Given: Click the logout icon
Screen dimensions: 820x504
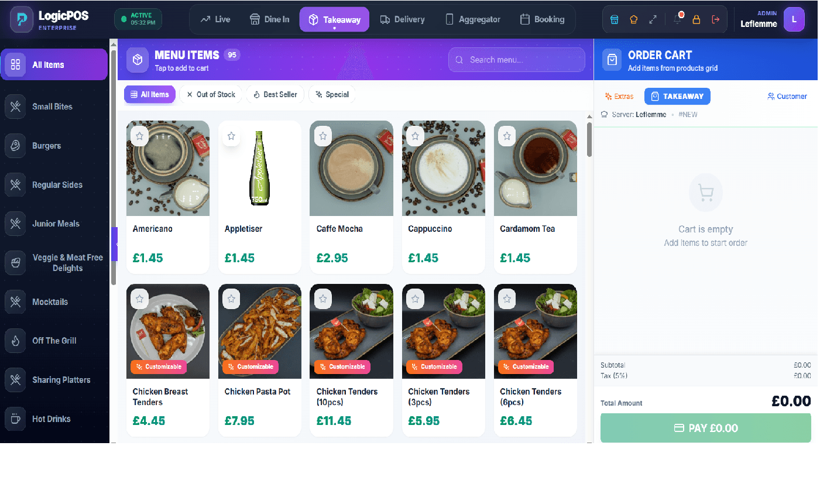Looking at the screenshot, I should point(715,19).
